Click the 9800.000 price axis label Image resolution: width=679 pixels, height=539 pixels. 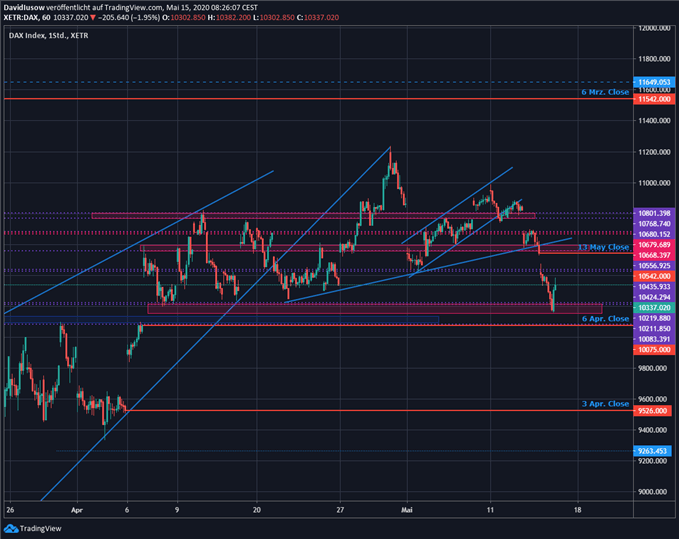click(x=654, y=368)
